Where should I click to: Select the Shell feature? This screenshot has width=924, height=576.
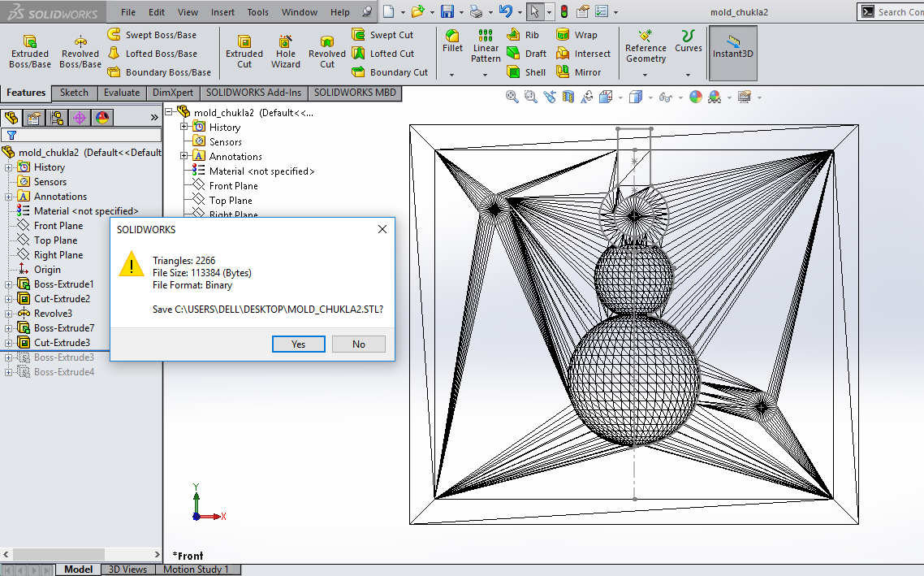coord(526,72)
